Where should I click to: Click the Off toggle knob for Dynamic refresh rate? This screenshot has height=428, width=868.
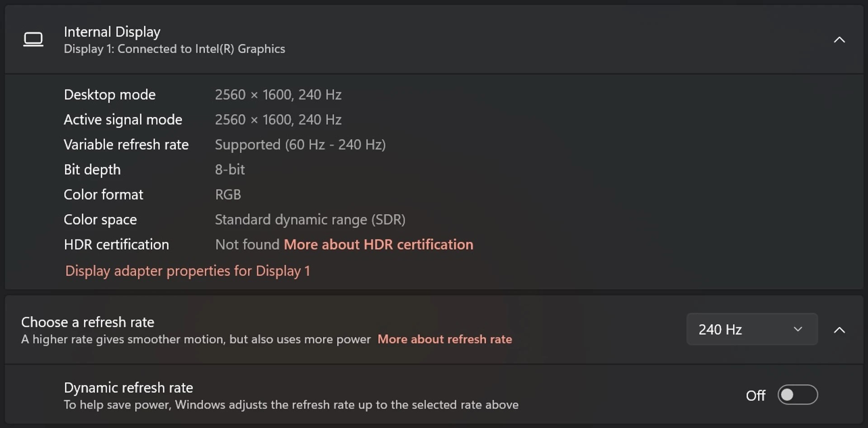[788, 395]
